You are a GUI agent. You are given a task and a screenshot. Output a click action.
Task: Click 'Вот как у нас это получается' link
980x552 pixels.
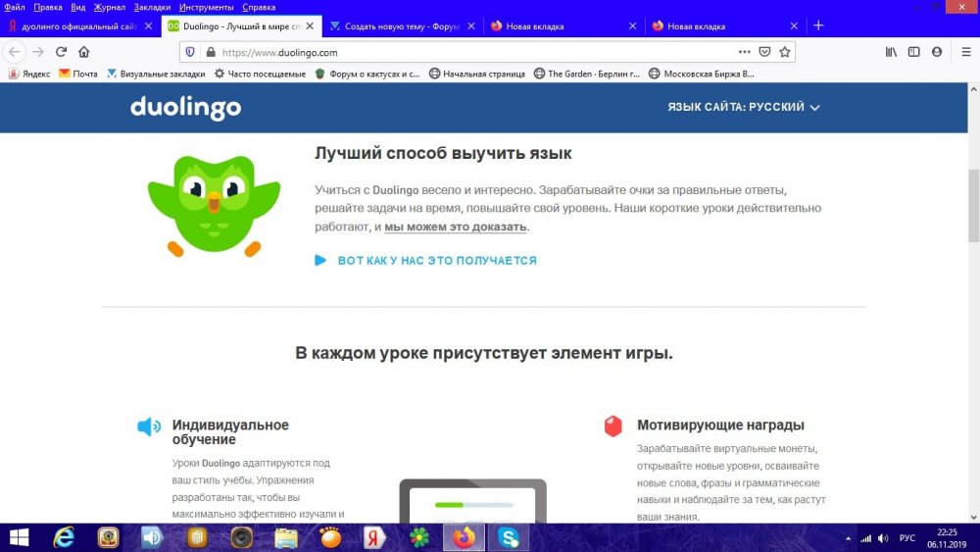coord(436,261)
